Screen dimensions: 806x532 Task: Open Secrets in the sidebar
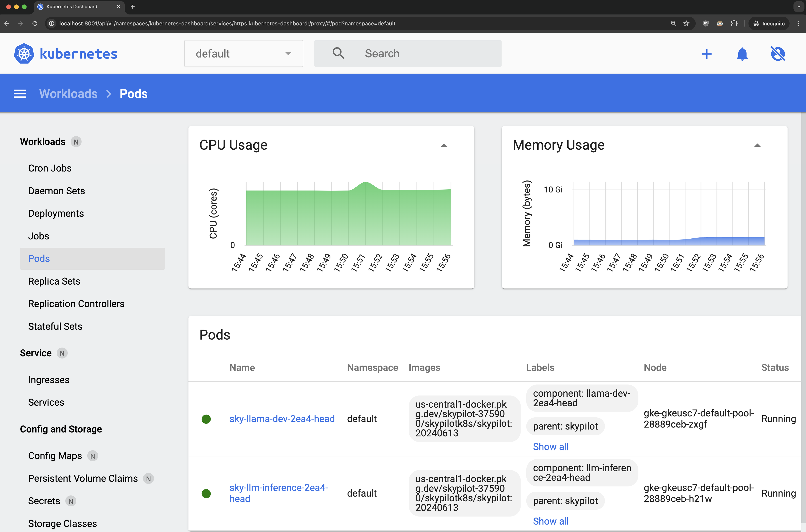[x=44, y=501]
